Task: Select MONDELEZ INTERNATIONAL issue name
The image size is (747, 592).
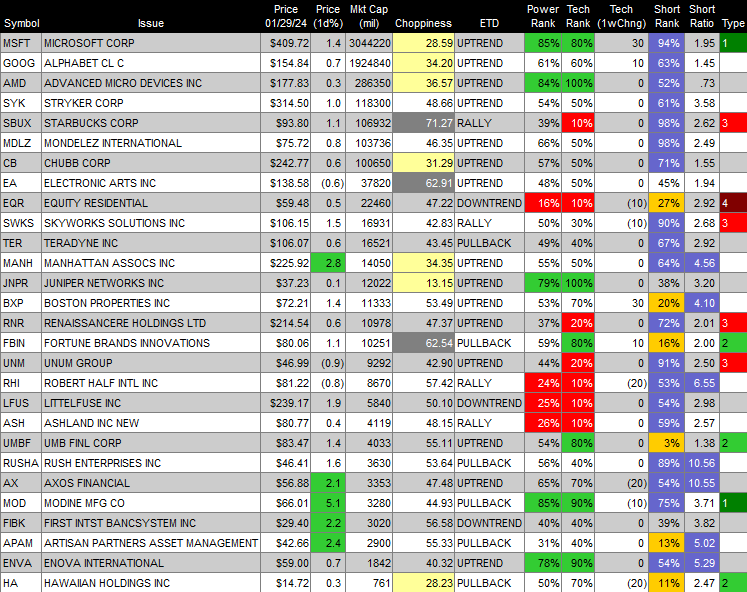Action: tap(113, 143)
